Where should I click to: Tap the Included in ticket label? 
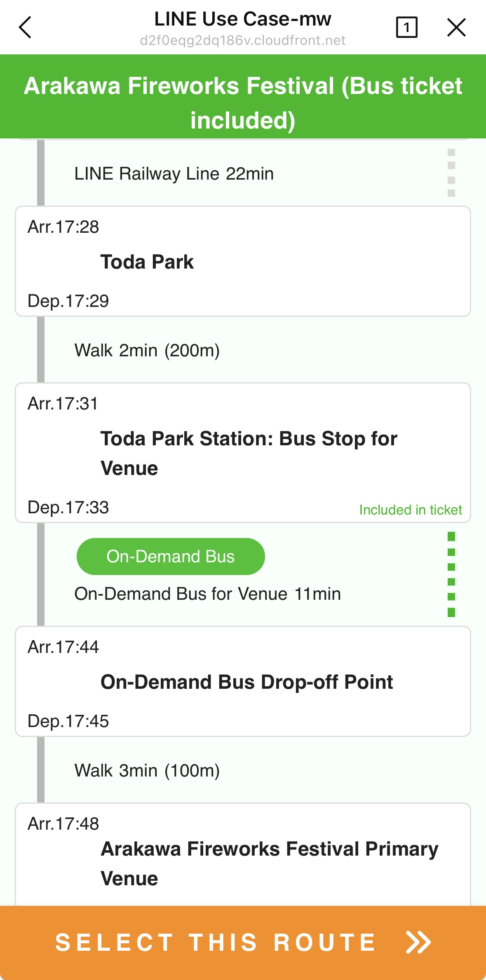click(x=410, y=510)
